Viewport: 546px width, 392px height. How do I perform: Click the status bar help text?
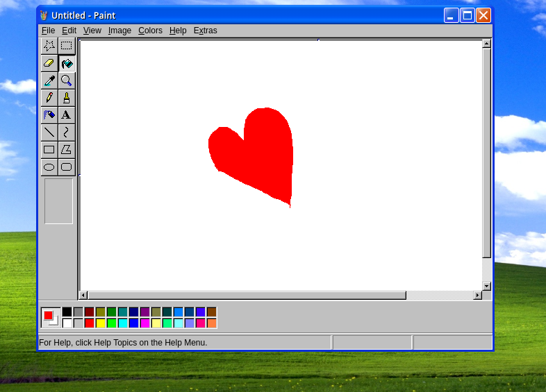[x=123, y=343]
